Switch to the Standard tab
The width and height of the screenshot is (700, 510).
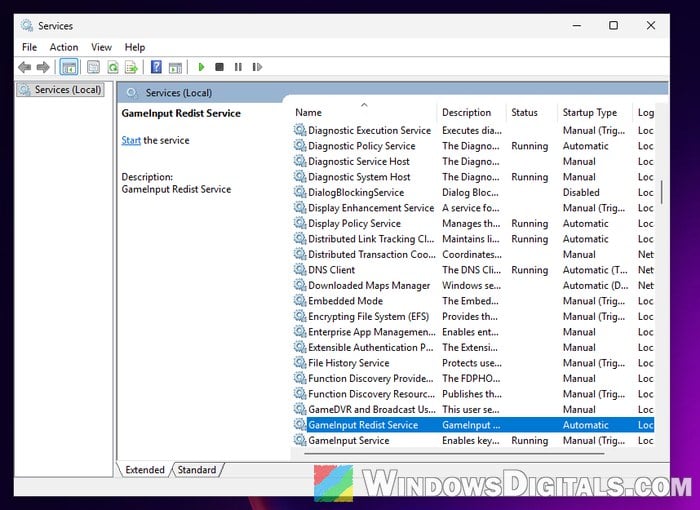[197, 470]
